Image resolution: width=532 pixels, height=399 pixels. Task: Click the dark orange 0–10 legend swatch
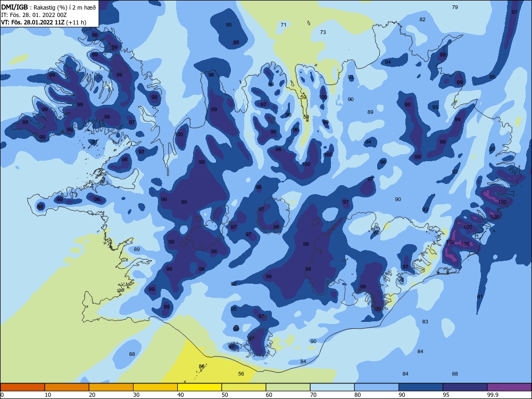(22, 387)
